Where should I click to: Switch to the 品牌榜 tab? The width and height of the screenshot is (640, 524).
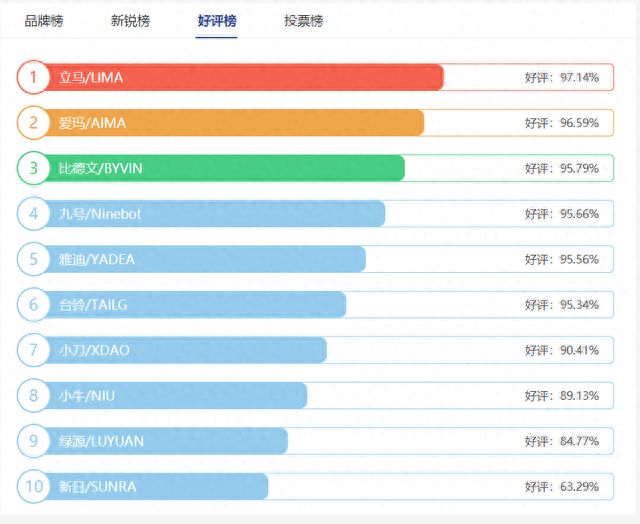pyautogui.click(x=44, y=21)
